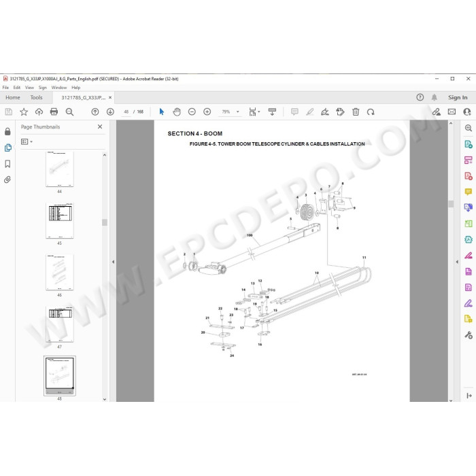Open the Bookmarks sidebar panel
This screenshot has width=476, height=476.
pyautogui.click(x=7, y=164)
